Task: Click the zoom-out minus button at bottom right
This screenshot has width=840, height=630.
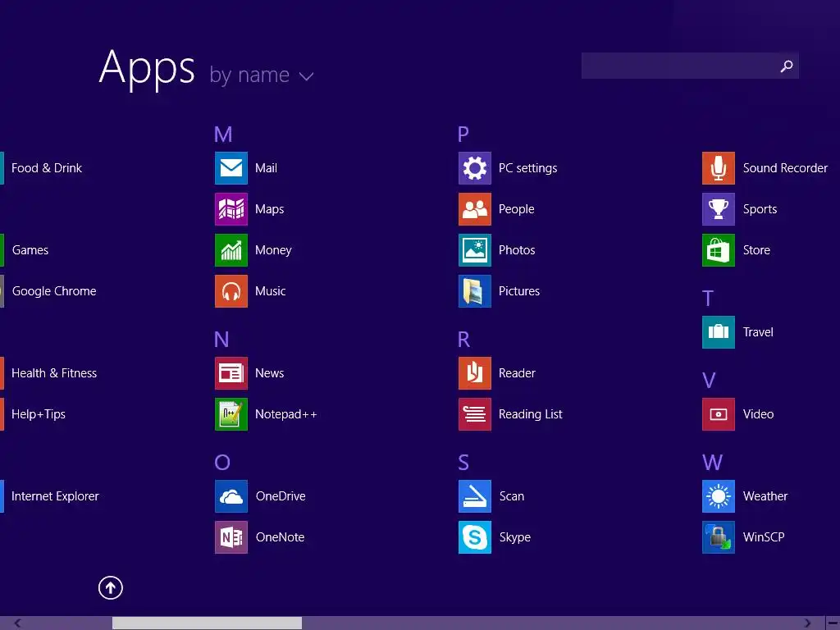Action: [x=833, y=623]
